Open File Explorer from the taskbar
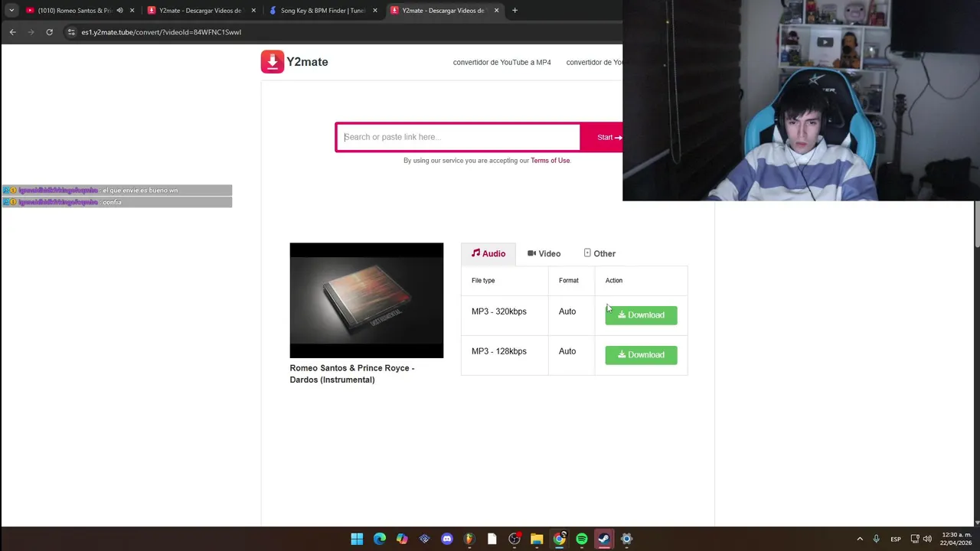Viewport: 980px width, 551px height. click(537, 539)
